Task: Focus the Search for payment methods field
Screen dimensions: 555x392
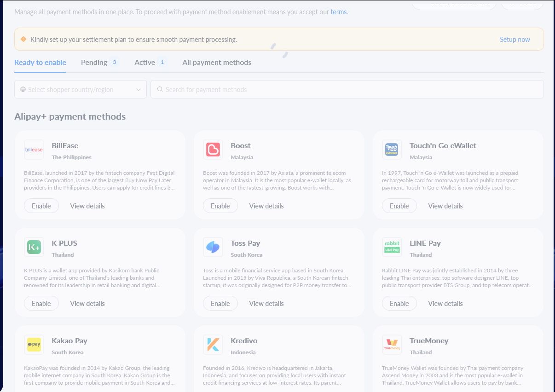Action: coord(347,89)
